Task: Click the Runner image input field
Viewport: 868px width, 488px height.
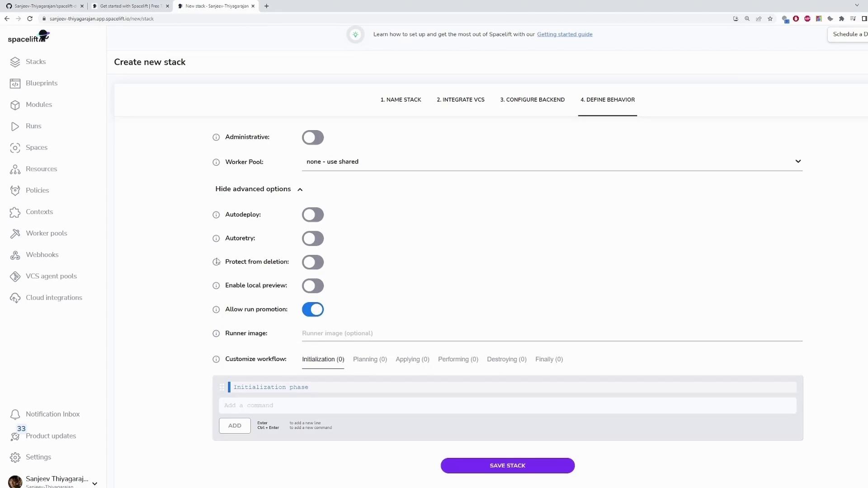Action: tap(552, 333)
